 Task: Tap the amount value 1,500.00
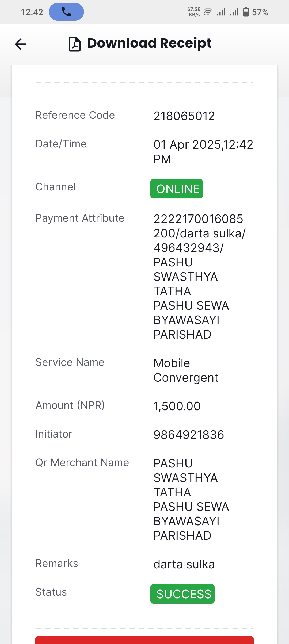177,406
